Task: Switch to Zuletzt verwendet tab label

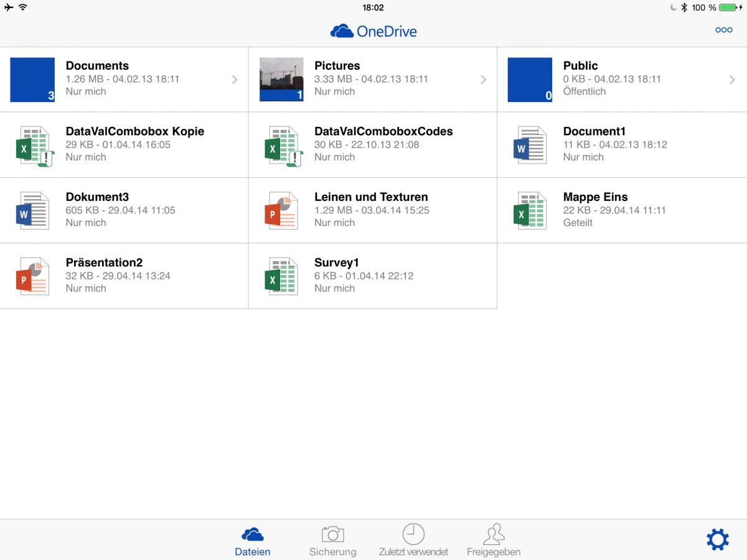Action: point(413,552)
